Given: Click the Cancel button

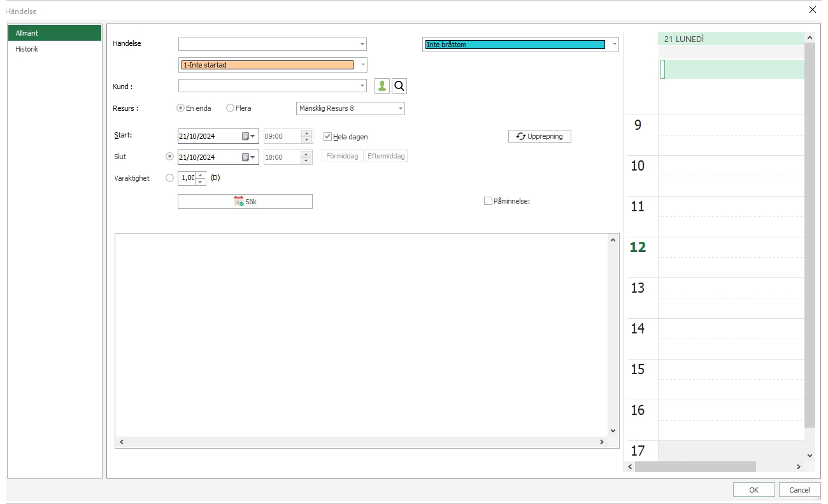Looking at the screenshot, I should pos(799,490).
